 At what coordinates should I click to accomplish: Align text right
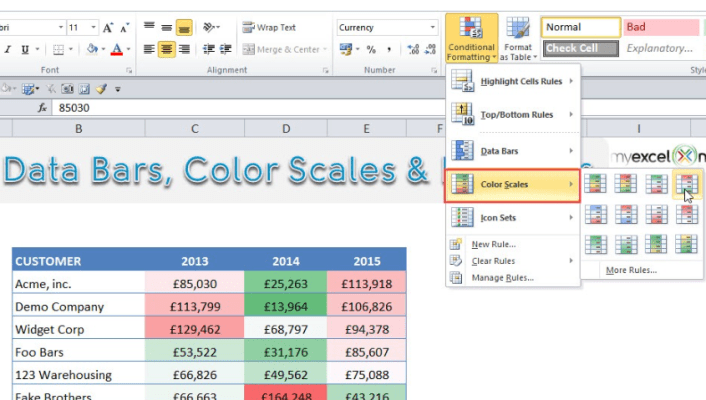coord(184,49)
